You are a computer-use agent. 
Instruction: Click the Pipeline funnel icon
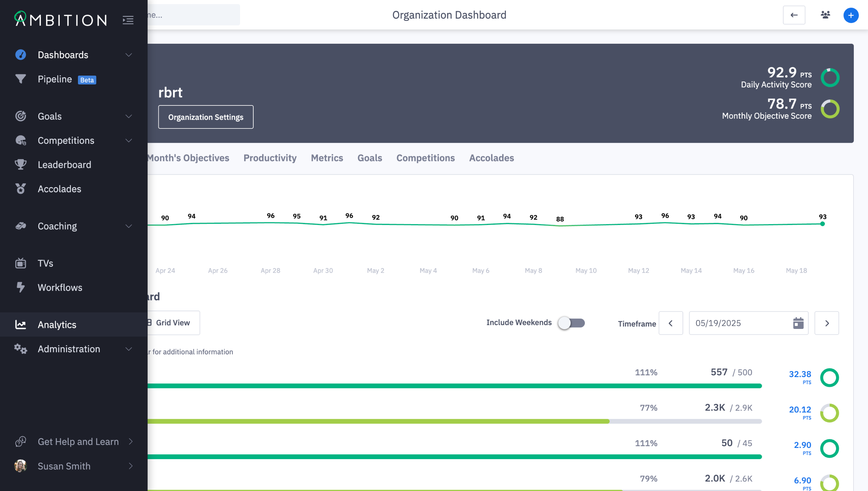[21, 79]
